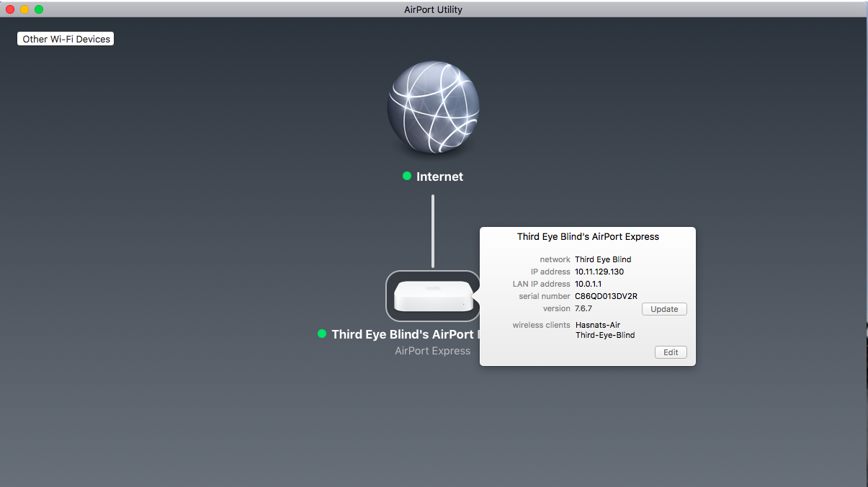Click the Internet globe icon

(x=433, y=107)
